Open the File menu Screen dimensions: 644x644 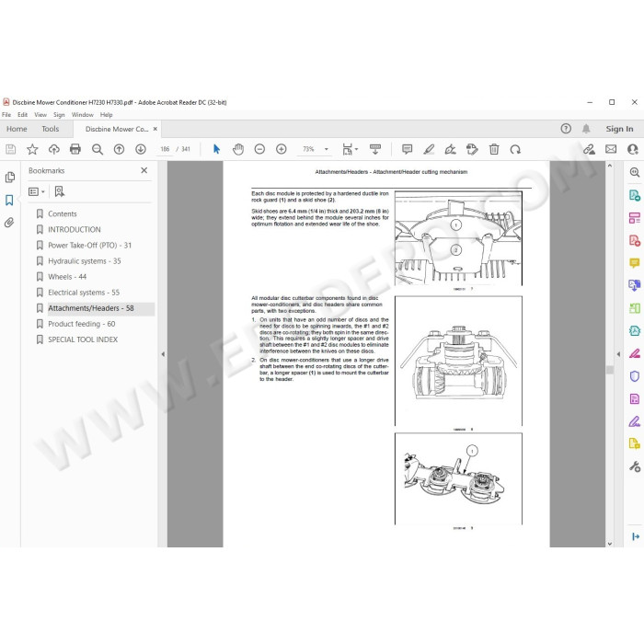[x=6, y=115]
